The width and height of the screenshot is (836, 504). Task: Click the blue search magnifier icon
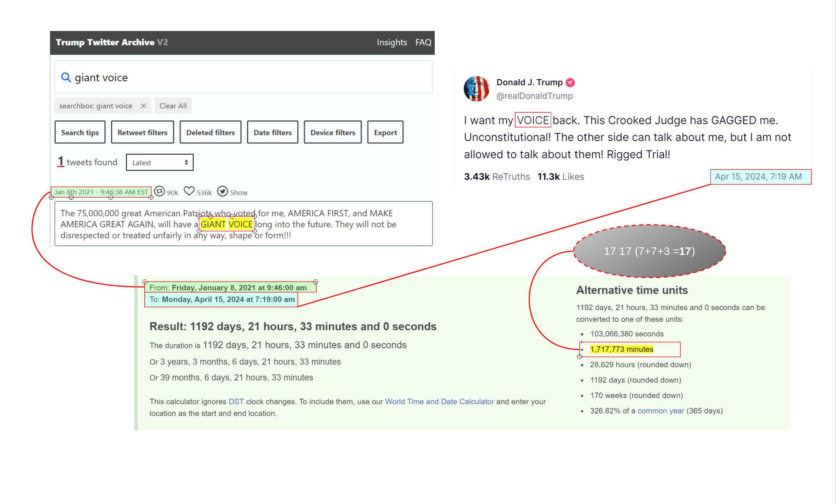pos(66,77)
